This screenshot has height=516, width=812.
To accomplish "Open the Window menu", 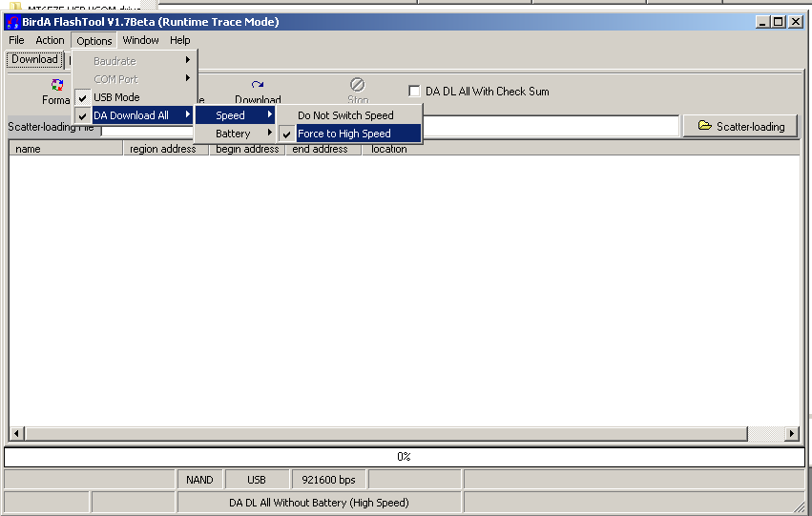I will [140, 40].
